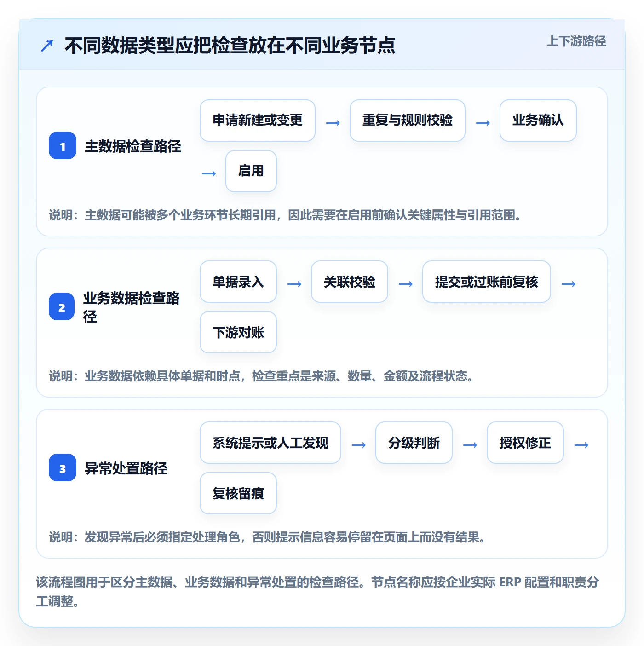Image resolution: width=644 pixels, height=646 pixels.
Task: Click the arrow just before 启用 node
Action: [x=209, y=173]
